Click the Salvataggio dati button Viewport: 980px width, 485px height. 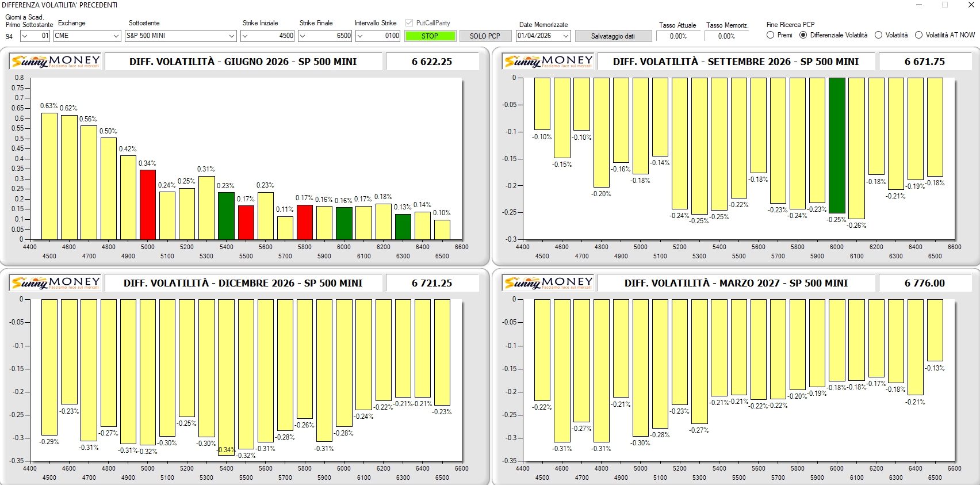(612, 36)
